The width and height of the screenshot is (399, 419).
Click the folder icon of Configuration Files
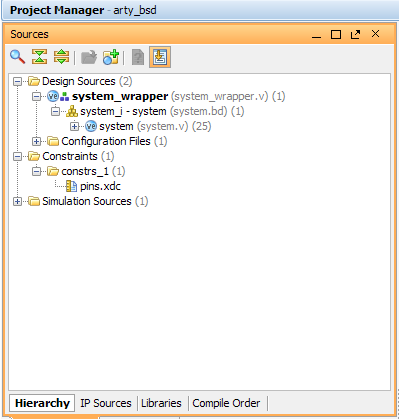[x=53, y=141]
